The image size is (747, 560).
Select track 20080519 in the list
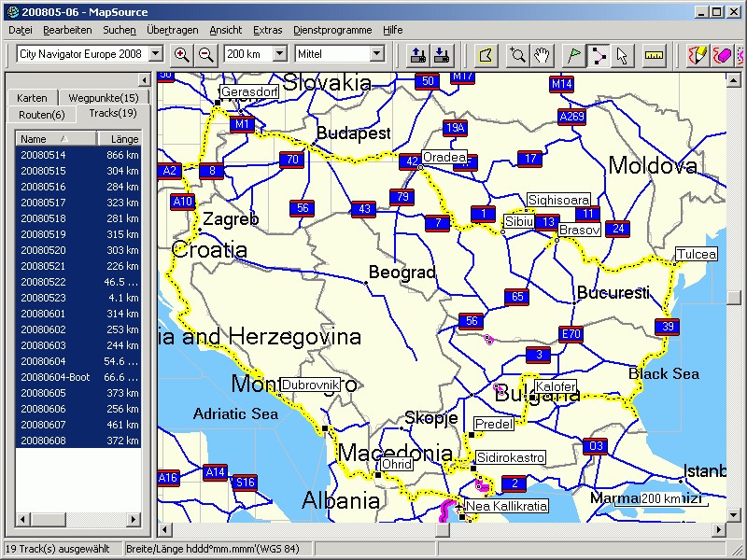point(78,234)
